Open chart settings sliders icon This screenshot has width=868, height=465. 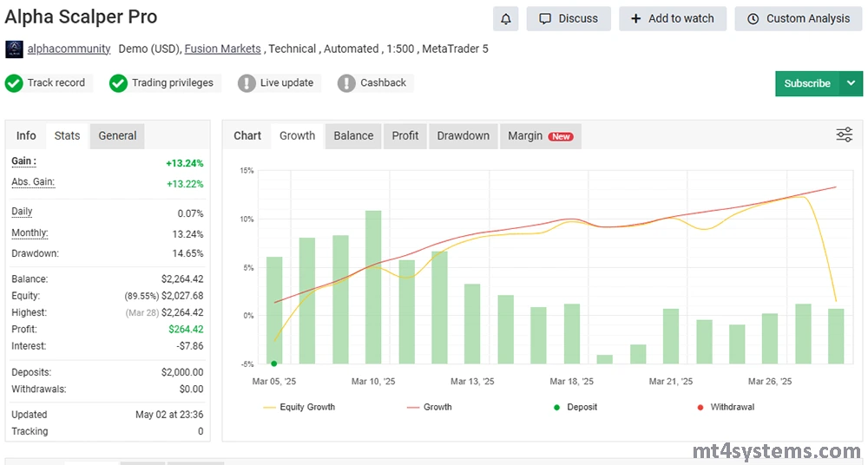(844, 134)
